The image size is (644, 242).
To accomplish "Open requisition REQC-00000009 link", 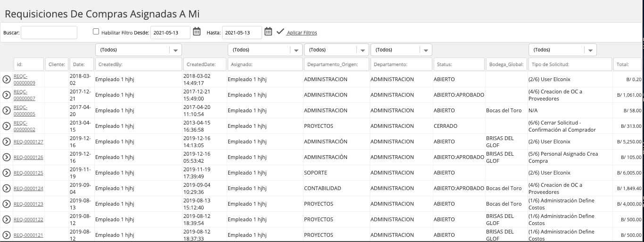I will coord(25,79).
